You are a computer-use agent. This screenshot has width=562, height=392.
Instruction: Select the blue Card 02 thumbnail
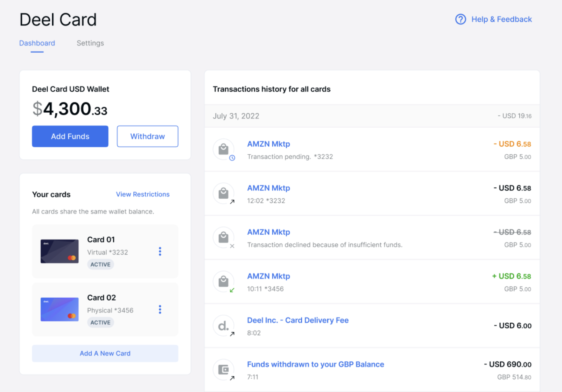coord(60,309)
